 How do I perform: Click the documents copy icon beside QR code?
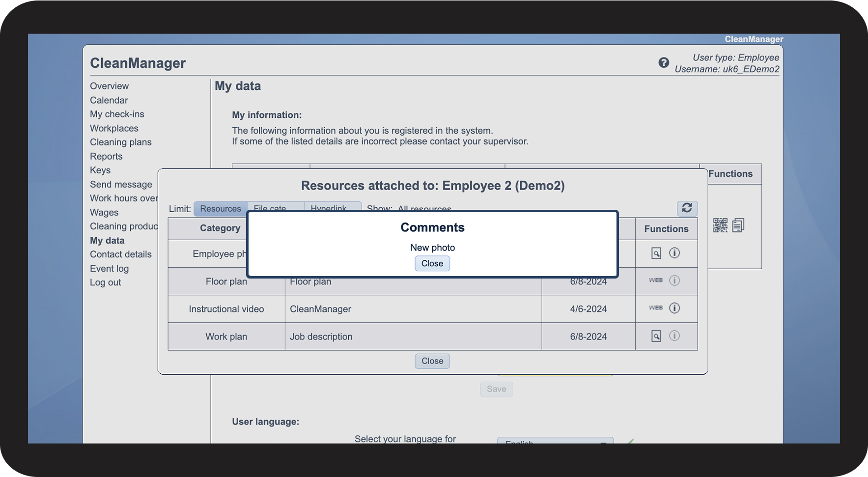[x=738, y=225]
